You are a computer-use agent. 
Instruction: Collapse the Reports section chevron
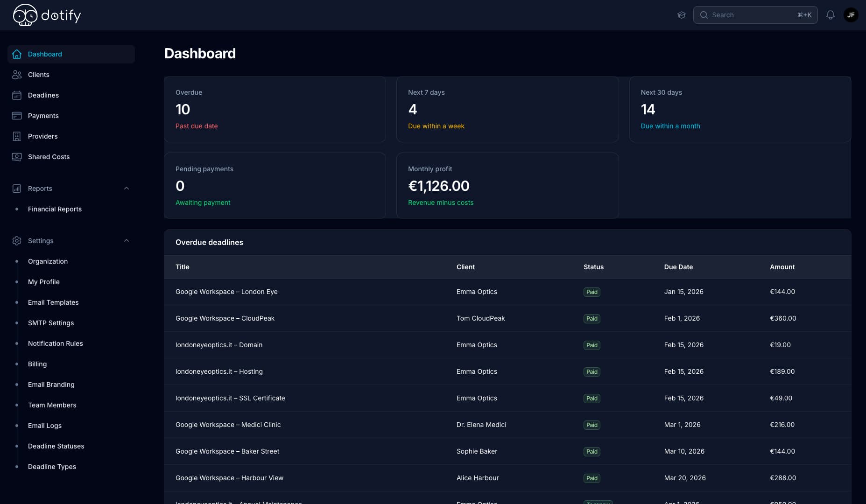click(127, 189)
